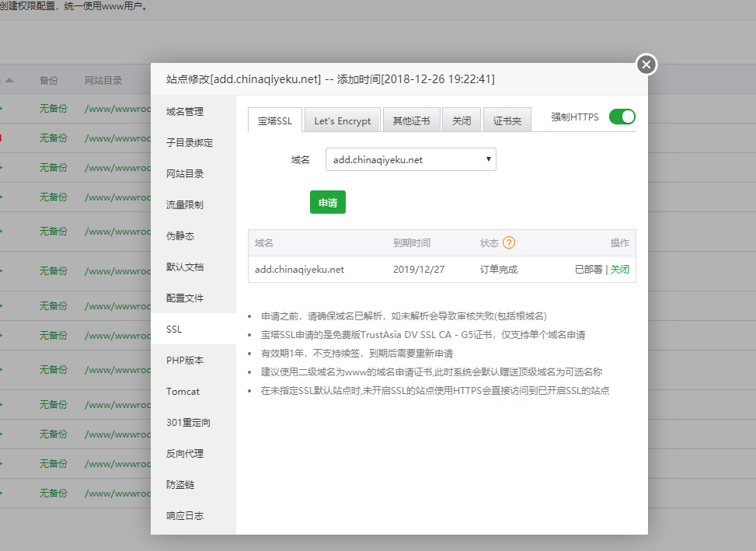Click the 状态 column header

point(489,242)
